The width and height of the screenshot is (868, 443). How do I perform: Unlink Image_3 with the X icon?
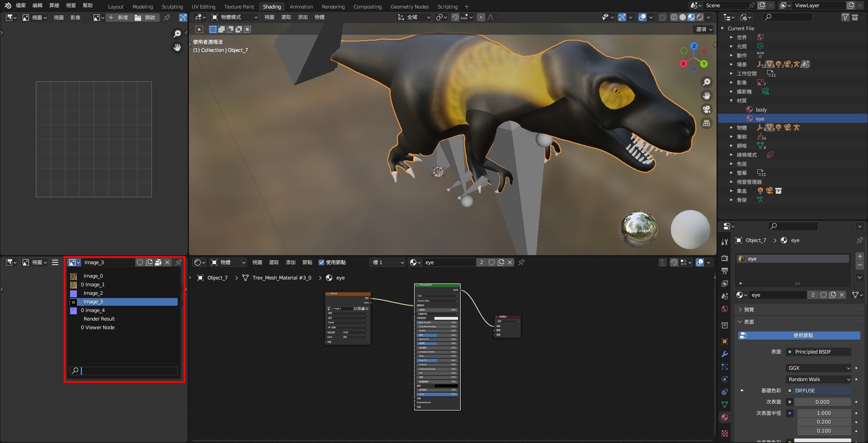[x=167, y=262]
